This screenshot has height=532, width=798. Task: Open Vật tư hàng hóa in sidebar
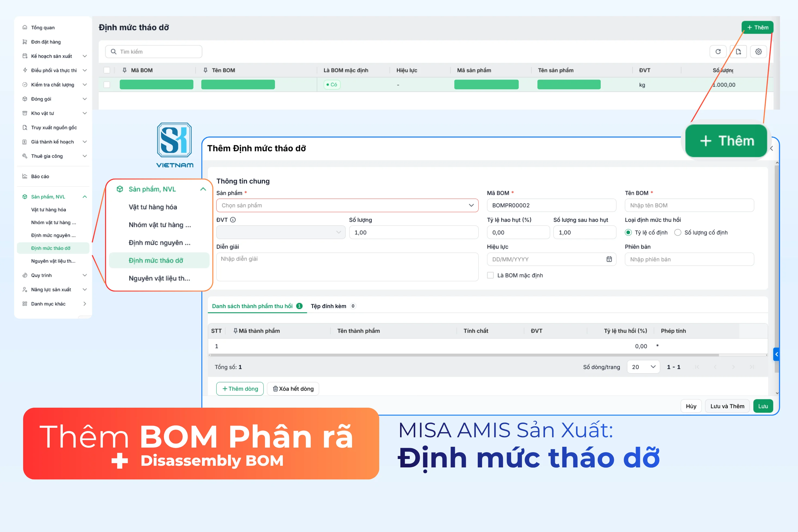tap(49, 209)
